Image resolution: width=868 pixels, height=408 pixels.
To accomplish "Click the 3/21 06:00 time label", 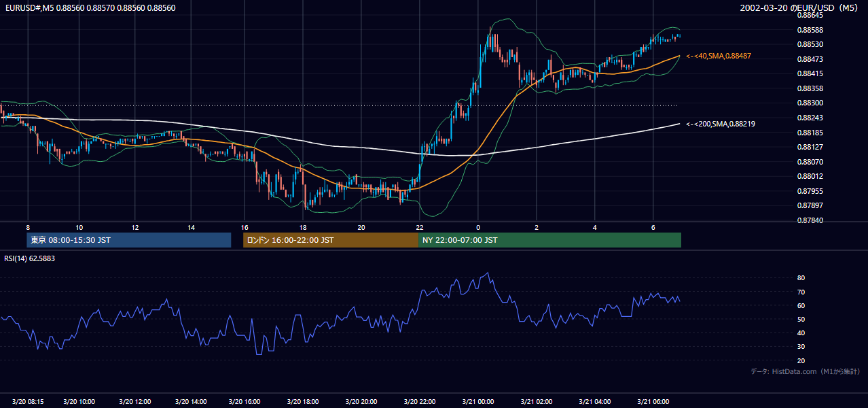I will [653, 401].
